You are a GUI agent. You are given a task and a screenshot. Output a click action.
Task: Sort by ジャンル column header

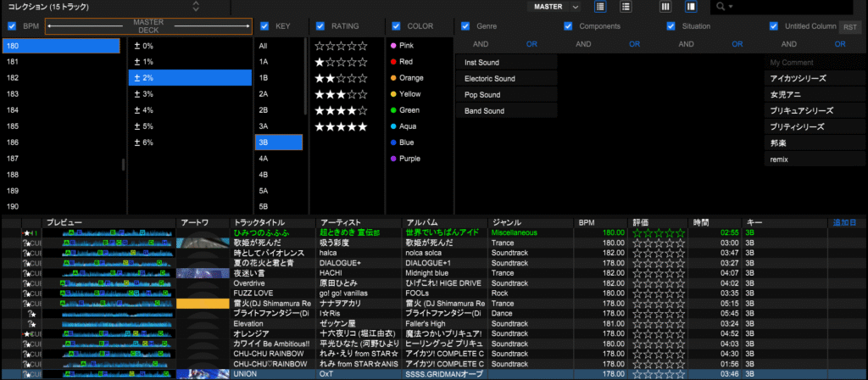click(x=531, y=223)
